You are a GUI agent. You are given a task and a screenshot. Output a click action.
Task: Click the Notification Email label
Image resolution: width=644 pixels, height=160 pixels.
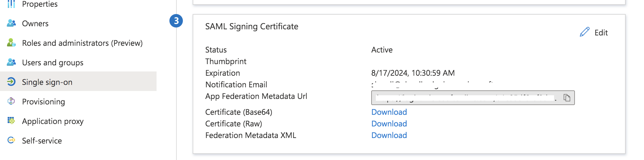pyautogui.click(x=236, y=85)
